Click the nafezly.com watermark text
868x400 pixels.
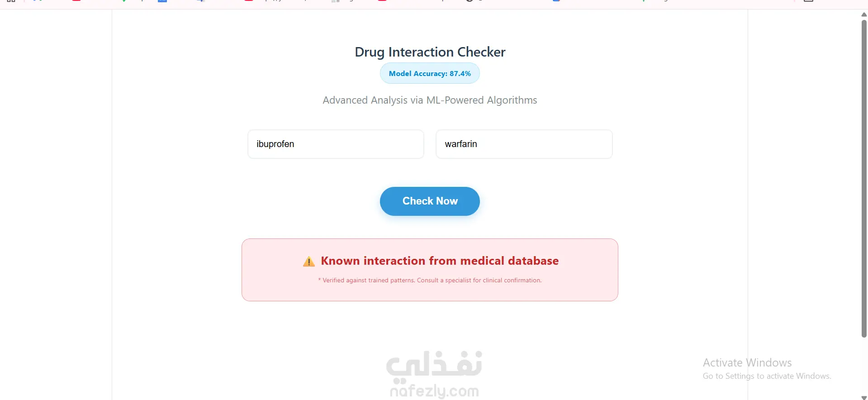pyautogui.click(x=434, y=390)
